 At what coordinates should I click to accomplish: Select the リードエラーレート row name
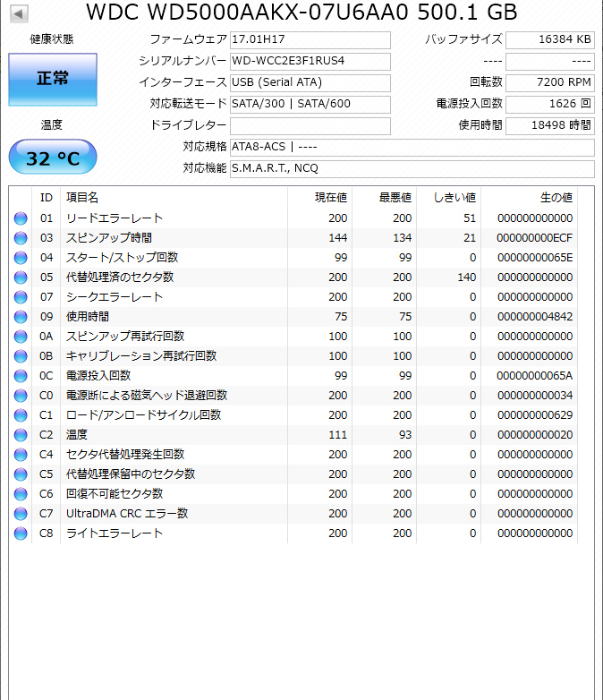[x=115, y=218]
